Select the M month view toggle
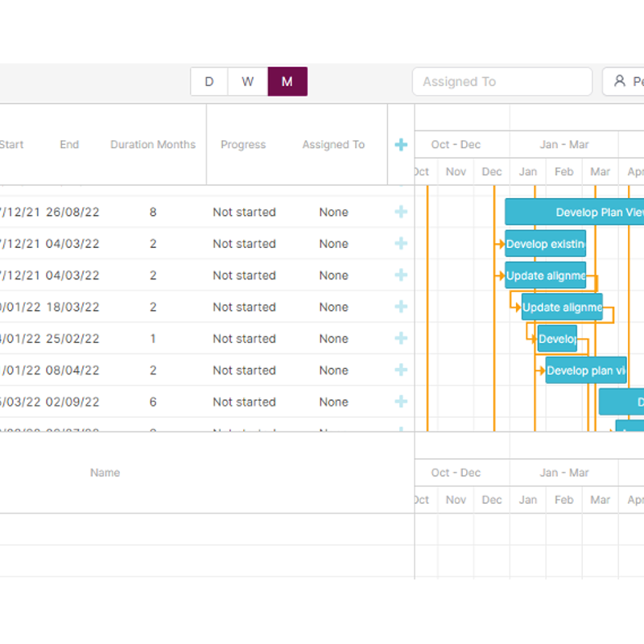Image resolution: width=644 pixels, height=644 pixels. tap(287, 81)
